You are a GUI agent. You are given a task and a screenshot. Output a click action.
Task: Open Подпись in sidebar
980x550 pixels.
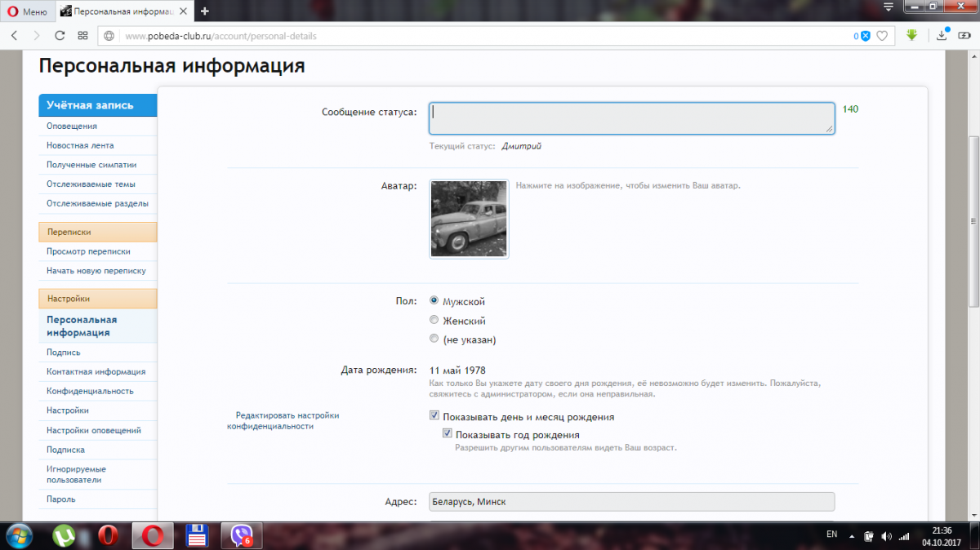[x=64, y=353]
